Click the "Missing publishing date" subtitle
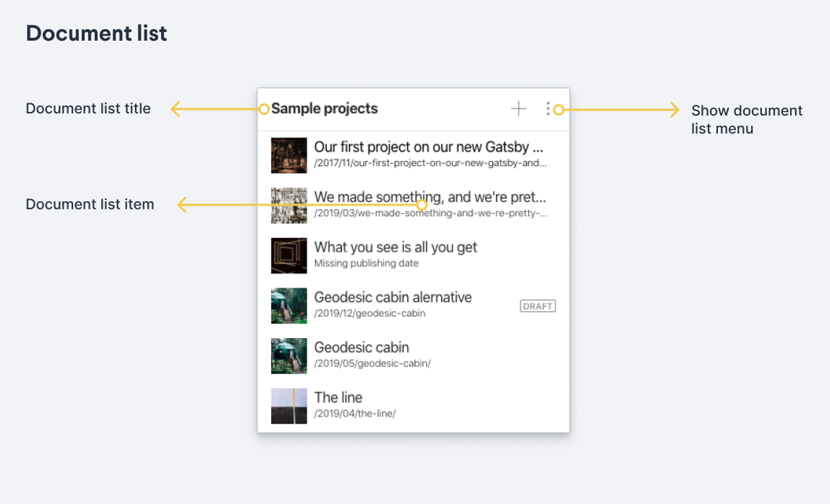830x504 pixels. click(365, 263)
